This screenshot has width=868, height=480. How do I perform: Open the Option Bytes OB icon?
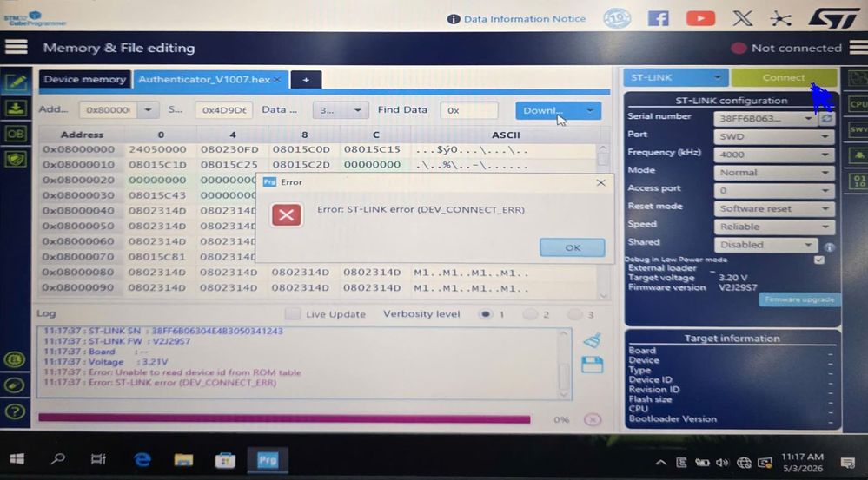[16, 134]
